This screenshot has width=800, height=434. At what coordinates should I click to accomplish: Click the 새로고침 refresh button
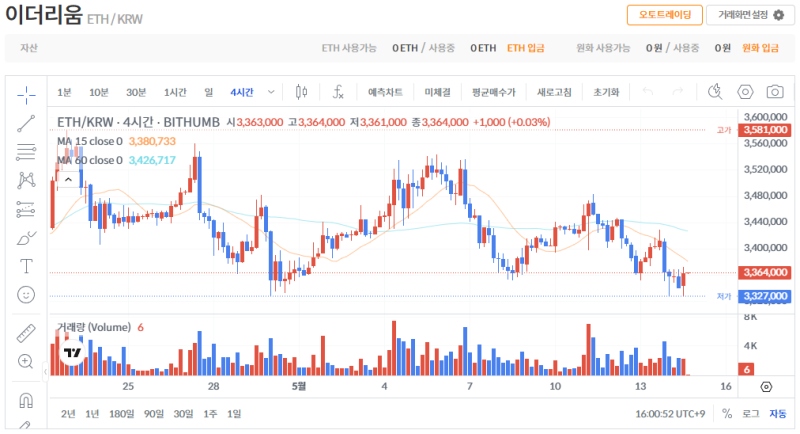tap(554, 92)
